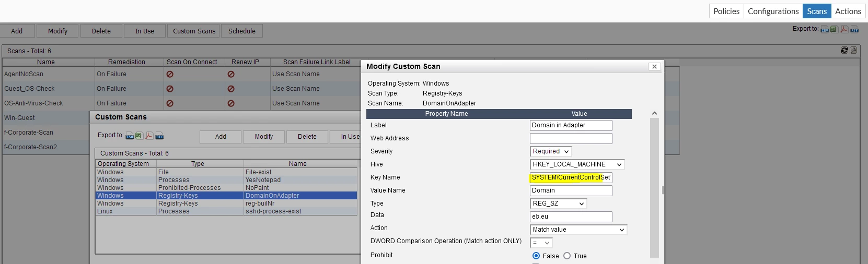Viewport: 868px width, 264px height.
Task: Open DWORD Comparison Operation dropdown
Action: coord(541,243)
